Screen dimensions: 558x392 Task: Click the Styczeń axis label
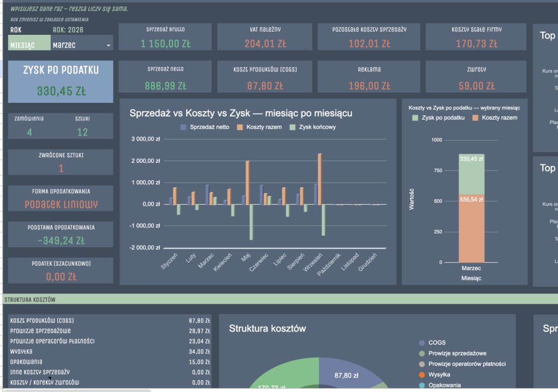click(169, 261)
